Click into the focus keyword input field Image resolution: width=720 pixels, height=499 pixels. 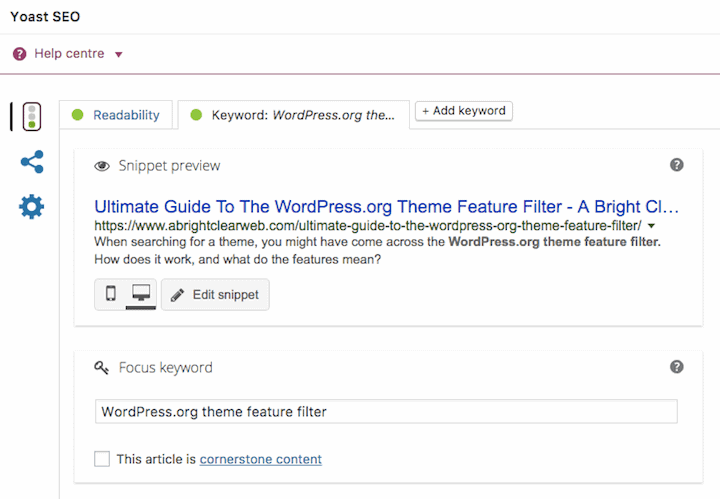tap(386, 411)
